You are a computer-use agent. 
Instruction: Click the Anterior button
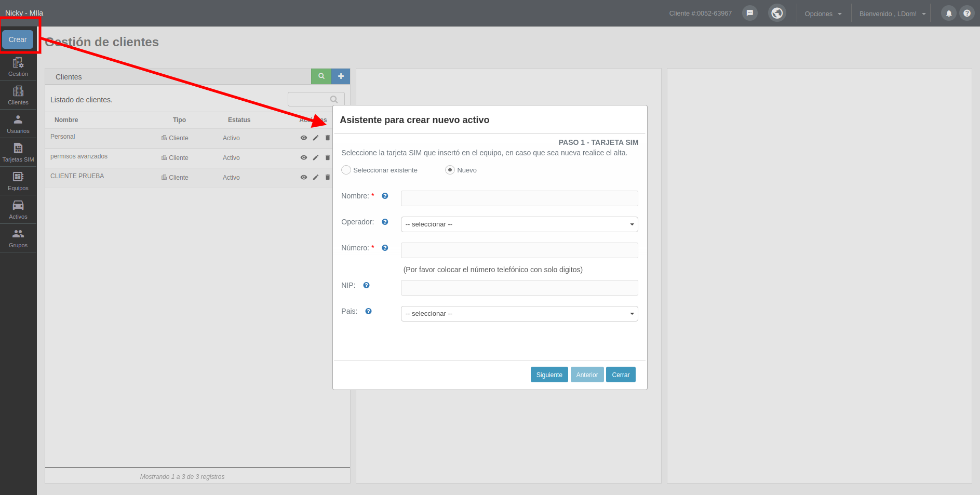(x=587, y=374)
